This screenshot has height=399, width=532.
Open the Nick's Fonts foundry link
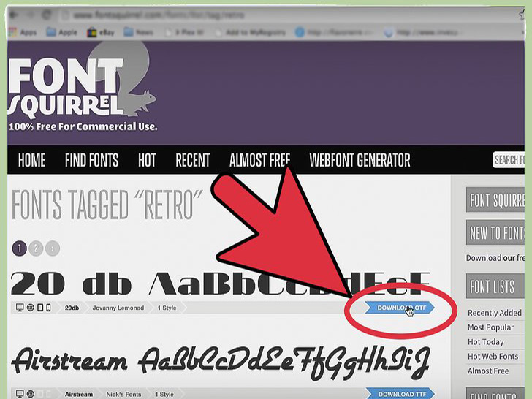tap(123, 395)
